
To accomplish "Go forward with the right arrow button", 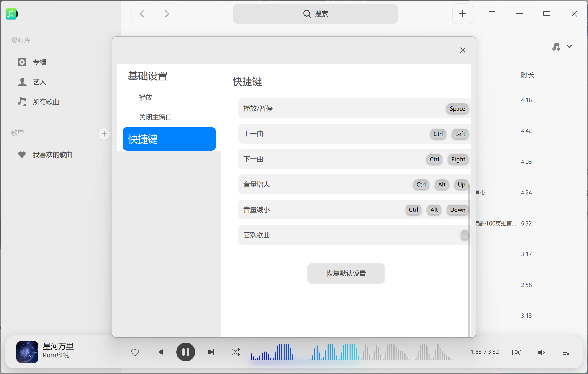I will click(x=167, y=14).
